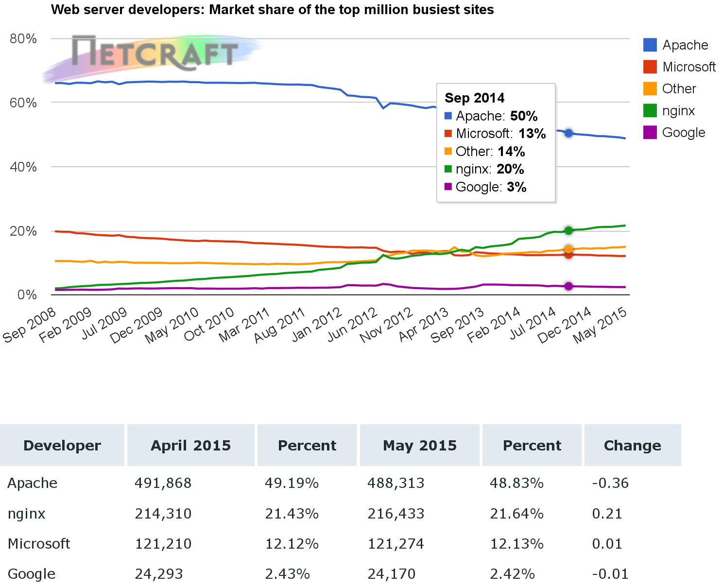Click the May 2015 column header

click(420, 445)
